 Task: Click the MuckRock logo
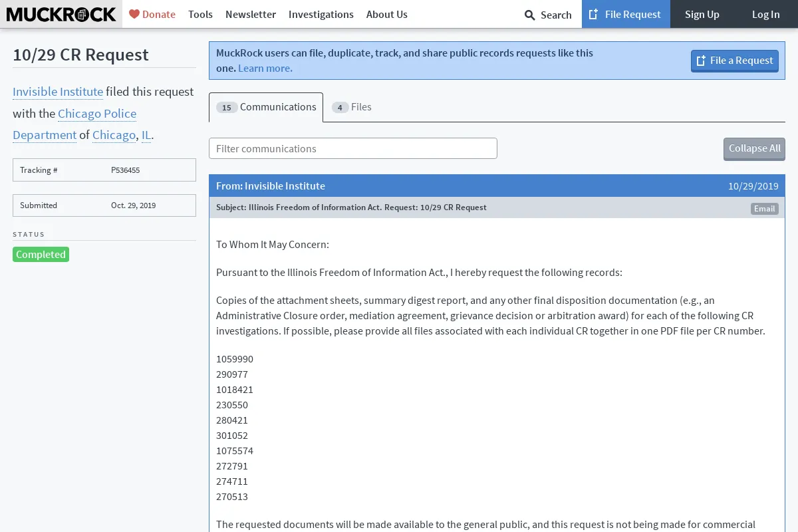(x=61, y=14)
